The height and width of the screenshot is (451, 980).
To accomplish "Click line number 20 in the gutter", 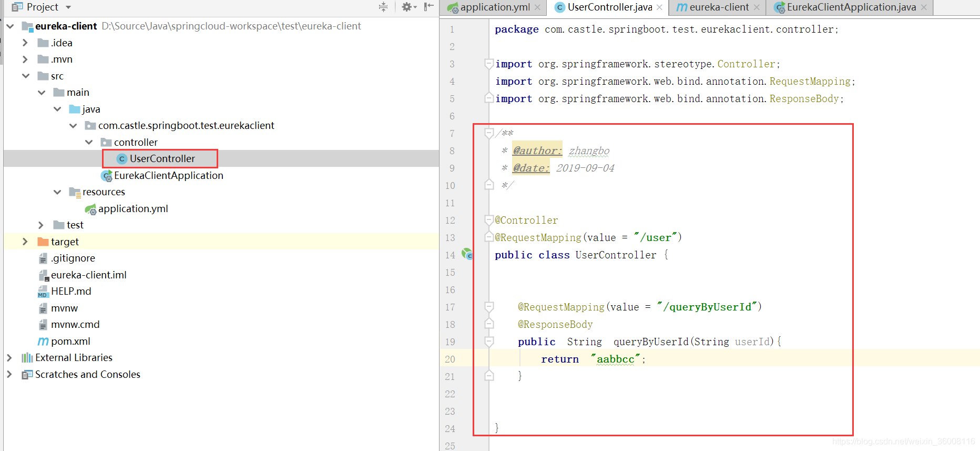I will click(x=450, y=359).
